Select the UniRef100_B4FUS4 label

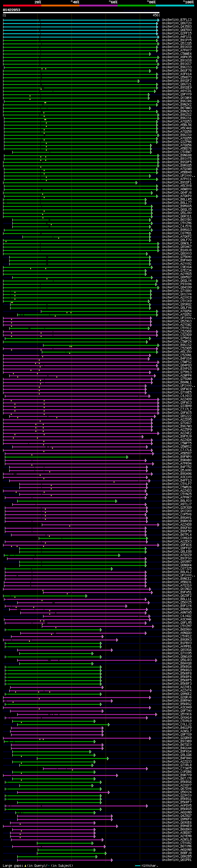click(177, 358)
